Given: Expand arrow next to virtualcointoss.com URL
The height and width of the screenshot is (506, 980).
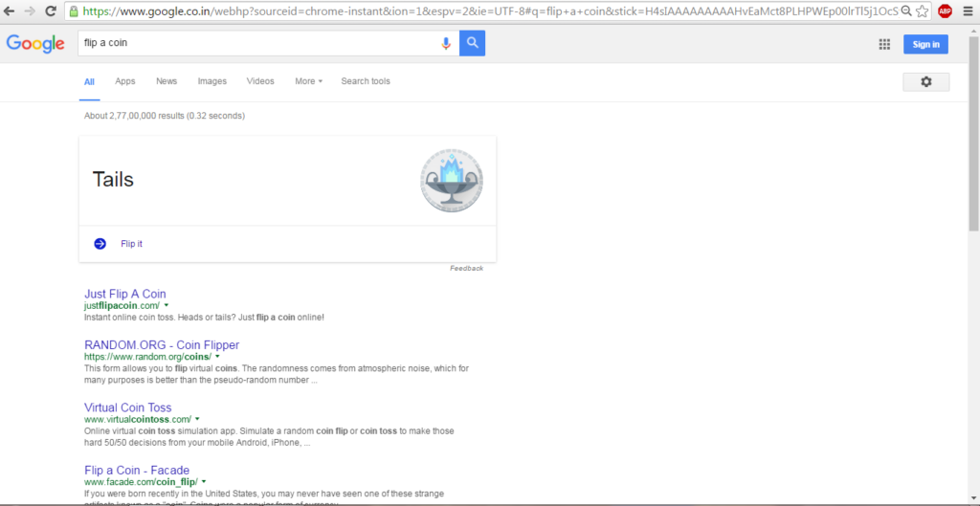Looking at the screenshot, I should pos(197,419).
